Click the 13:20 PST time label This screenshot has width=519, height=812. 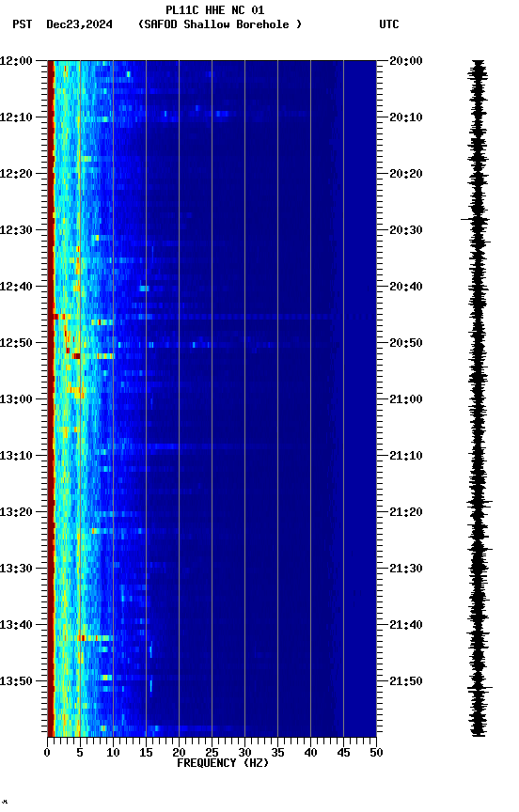tap(16, 513)
